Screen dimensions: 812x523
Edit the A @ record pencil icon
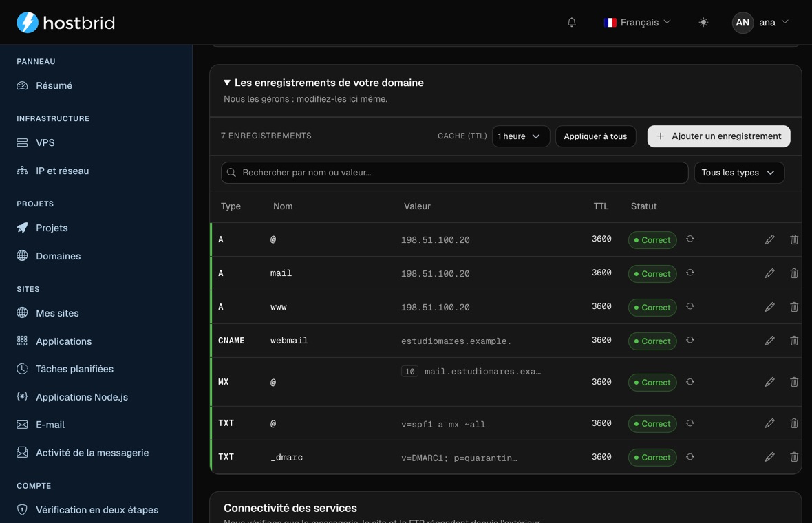point(769,239)
